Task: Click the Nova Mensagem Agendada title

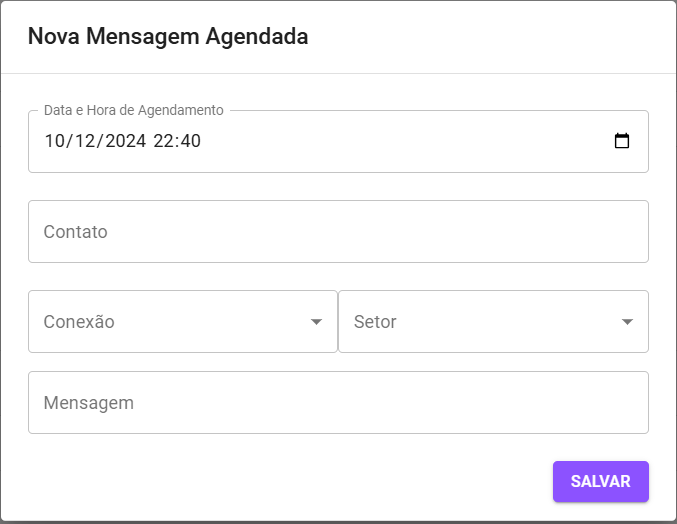Action: click(168, 37)
